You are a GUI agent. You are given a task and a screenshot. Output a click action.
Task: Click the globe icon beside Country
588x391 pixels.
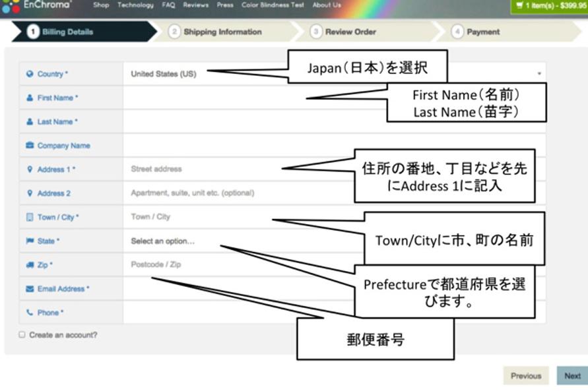[x=30, y=74]
